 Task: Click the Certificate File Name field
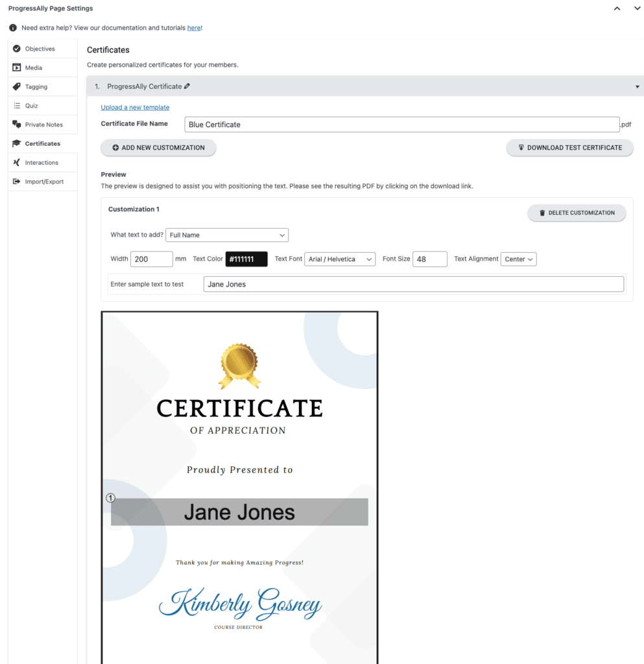[x=401, y=124]
